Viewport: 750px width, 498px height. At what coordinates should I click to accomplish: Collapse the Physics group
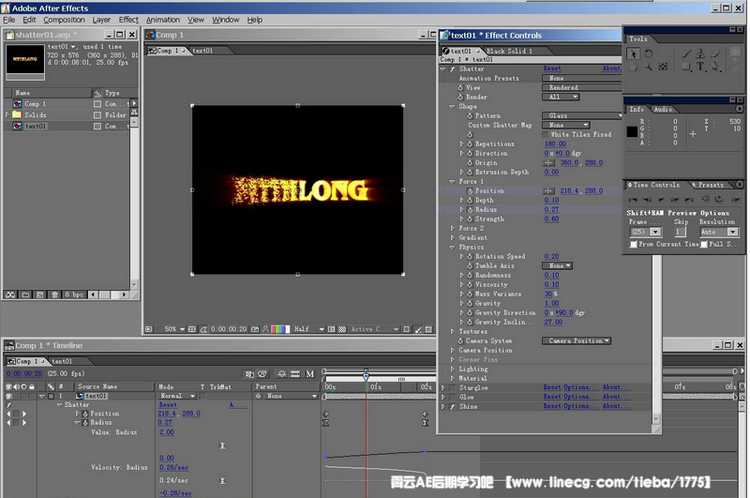point(452,247)
